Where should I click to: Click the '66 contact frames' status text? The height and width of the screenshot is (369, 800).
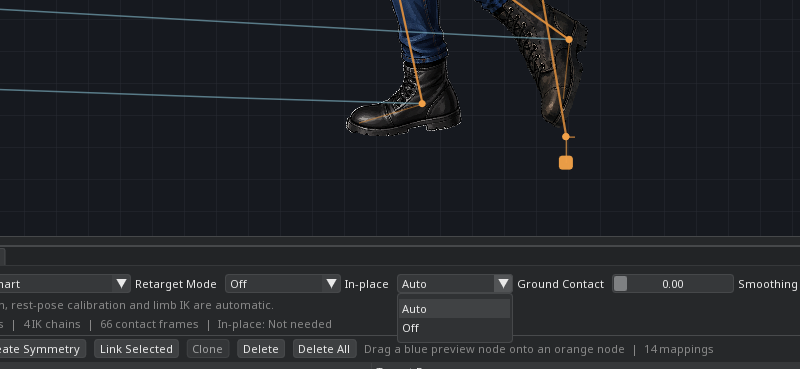tap(149, 324)
